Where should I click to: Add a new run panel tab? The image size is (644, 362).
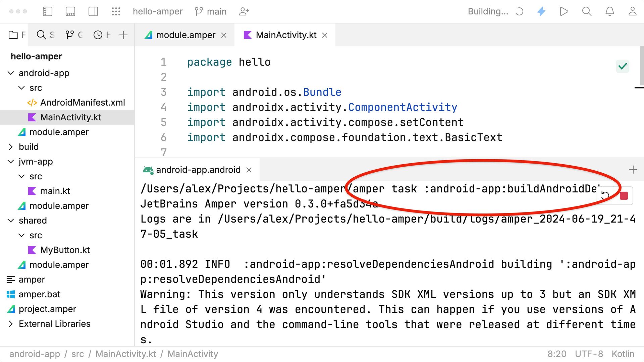(633, 170)
